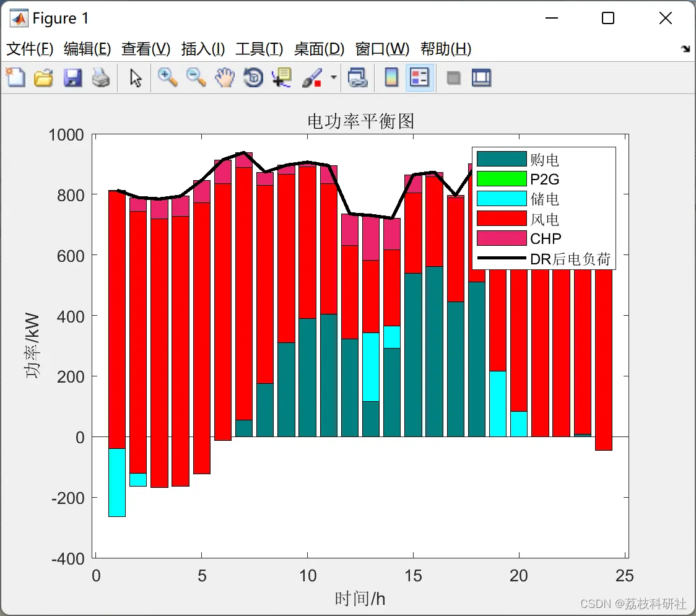Open the brush color dropdown arrow
The image size is (696, 616).
click(x=333, y=77)
